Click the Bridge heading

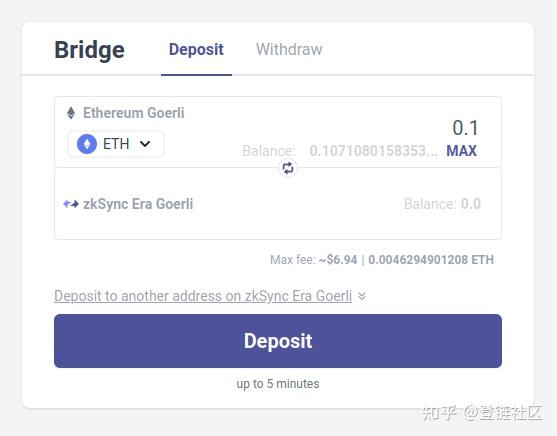pyautogui.click(x=90, y=50)
